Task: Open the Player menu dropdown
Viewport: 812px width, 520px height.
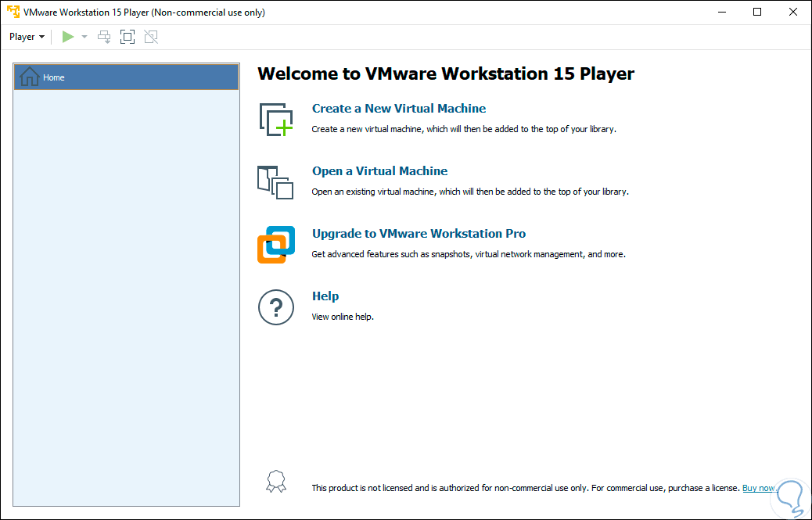Action: (x=27, y=37)
